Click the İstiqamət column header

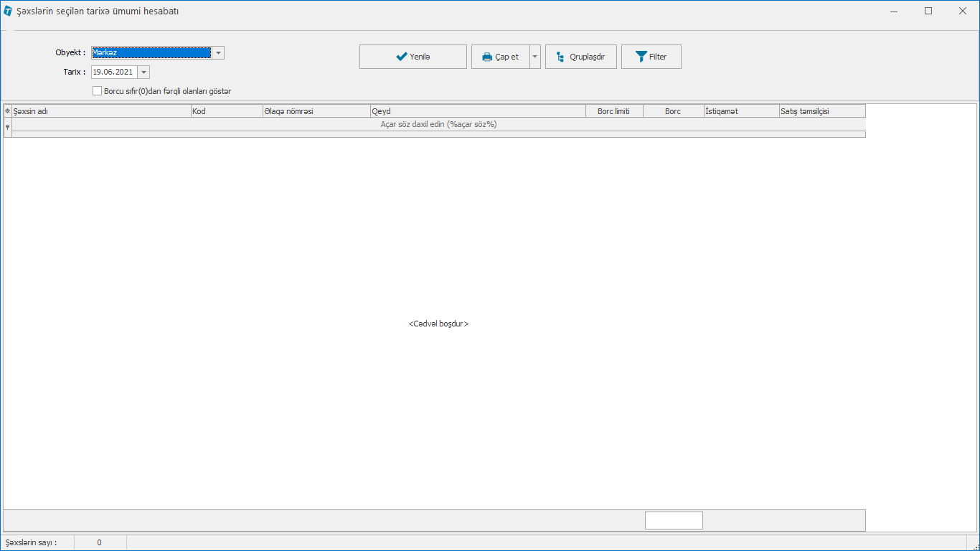tap(741, 111)
